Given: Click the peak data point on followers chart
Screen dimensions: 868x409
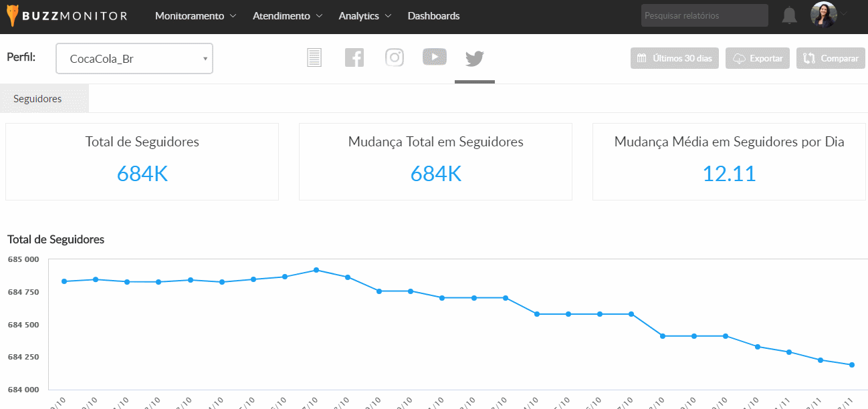Looking at the screenshot, I should [x=316, y=270].
